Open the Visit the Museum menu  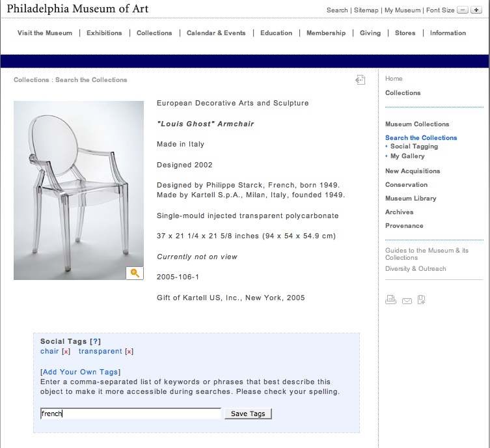coord(45,33)
